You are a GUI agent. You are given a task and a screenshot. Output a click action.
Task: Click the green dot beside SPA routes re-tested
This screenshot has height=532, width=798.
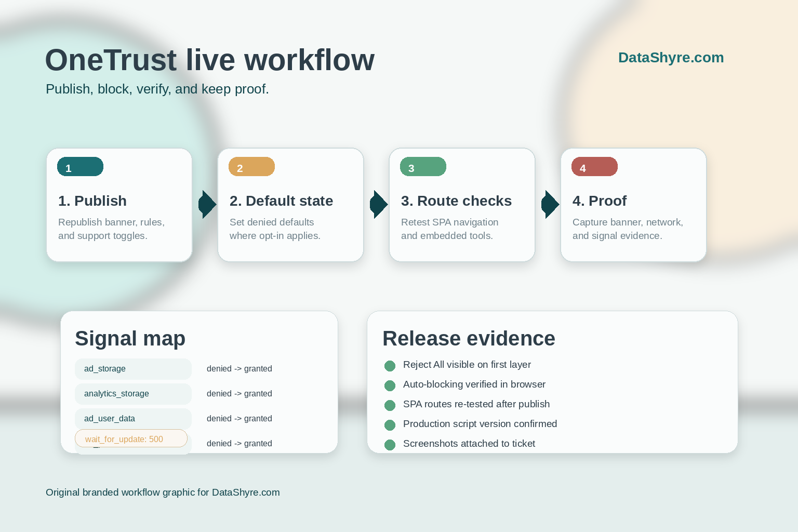tap(390, 405)
